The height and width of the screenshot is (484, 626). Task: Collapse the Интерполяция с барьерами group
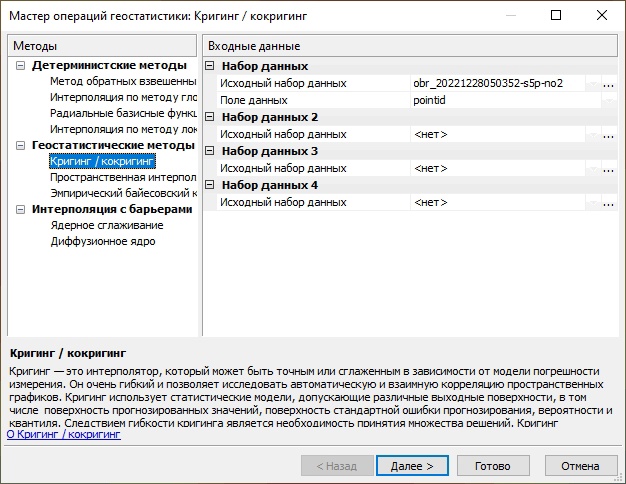pos(21,209)
